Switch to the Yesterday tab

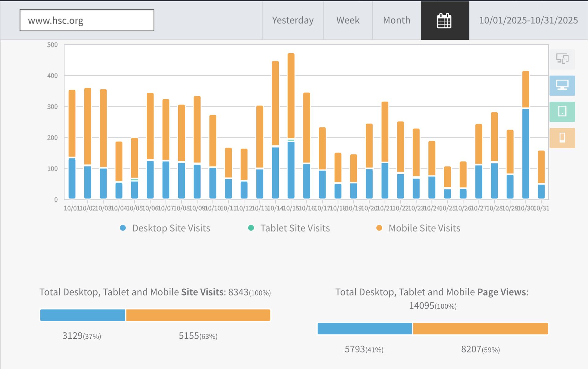[x=293, y=20]
